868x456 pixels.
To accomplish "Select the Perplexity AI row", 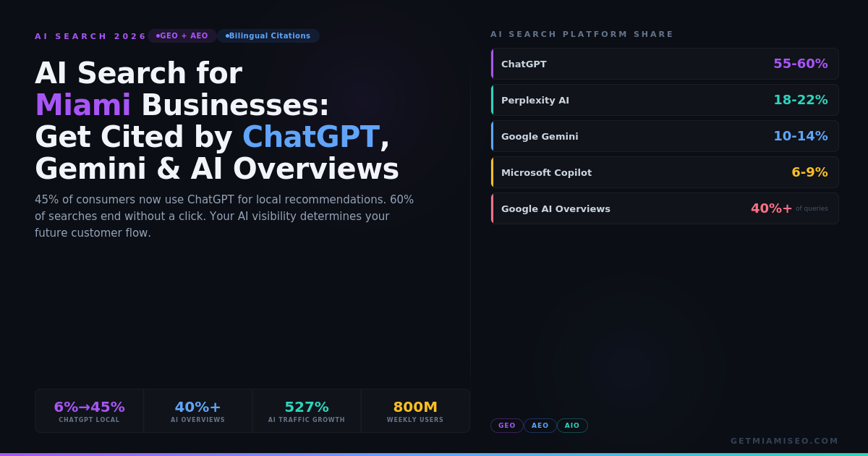I will 664,100.
